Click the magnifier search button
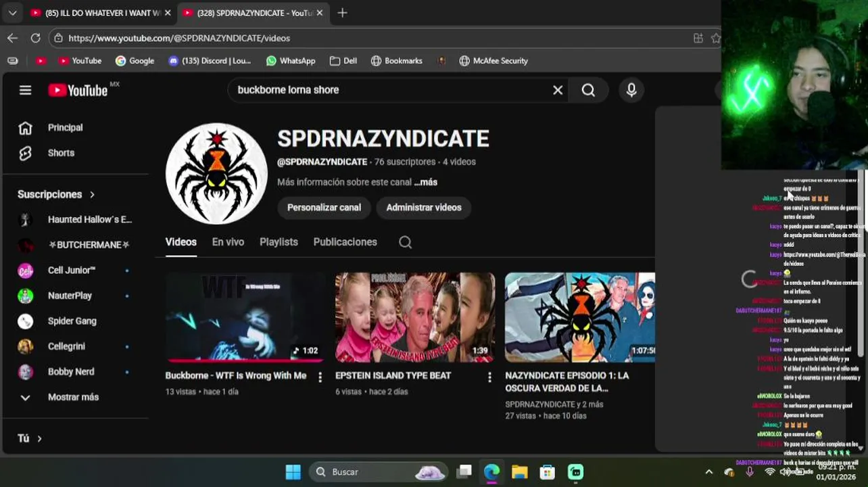Viewport: 868px width, 487px height. (x=588, y=90)
